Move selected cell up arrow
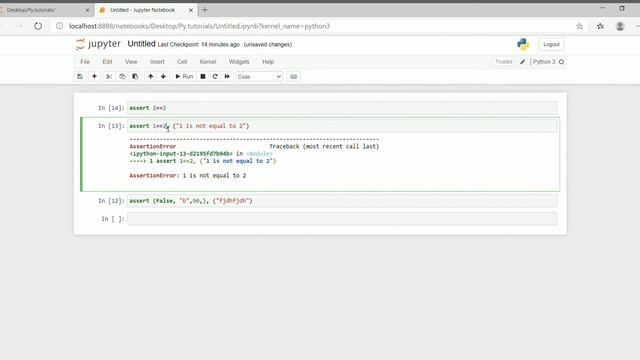This screenshot has height=360, width=640. pos(151,76)
